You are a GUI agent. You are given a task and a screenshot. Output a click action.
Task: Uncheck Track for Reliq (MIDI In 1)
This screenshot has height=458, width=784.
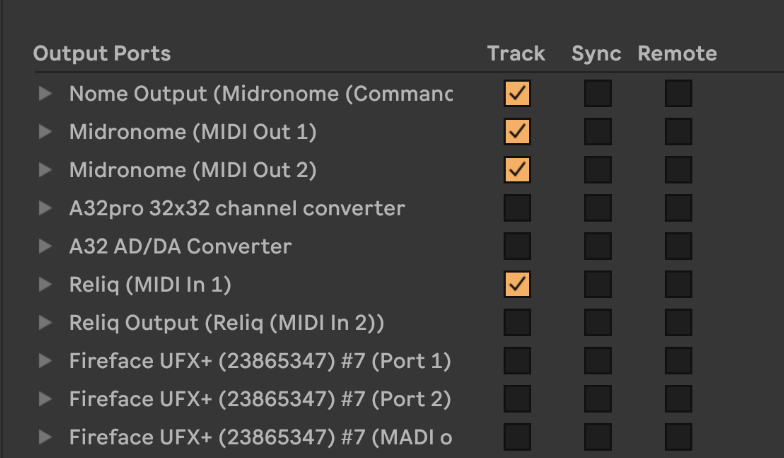pyautogui.click(x=517, y=285)
